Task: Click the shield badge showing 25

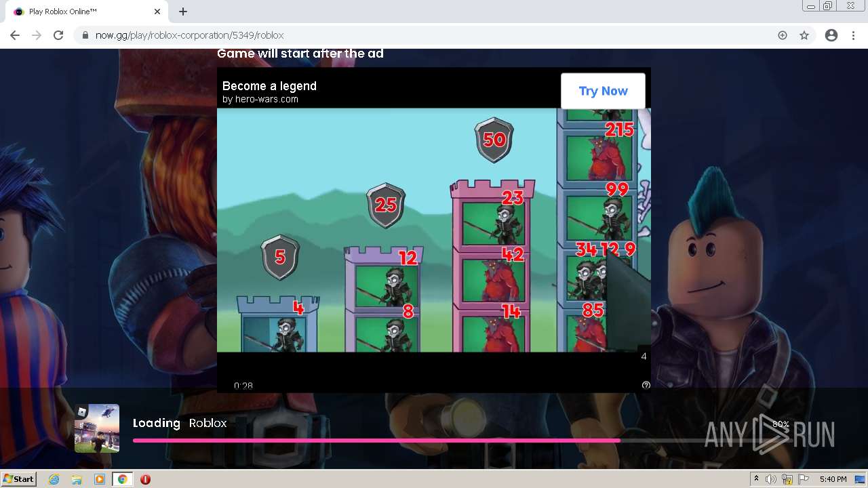Action: point(386,205)
